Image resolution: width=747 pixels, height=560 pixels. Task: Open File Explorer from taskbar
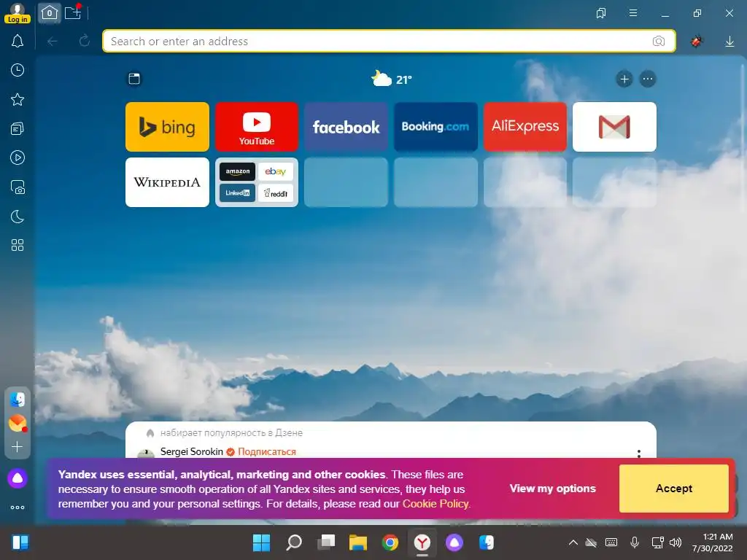358,542
